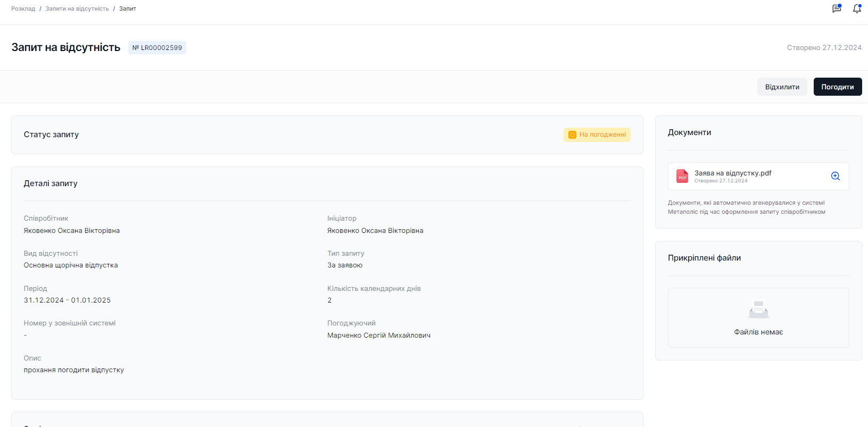Open 'Запити на відсутність' breadcrumb link
The height and width of the screenshot is (427, 868).
77,9
